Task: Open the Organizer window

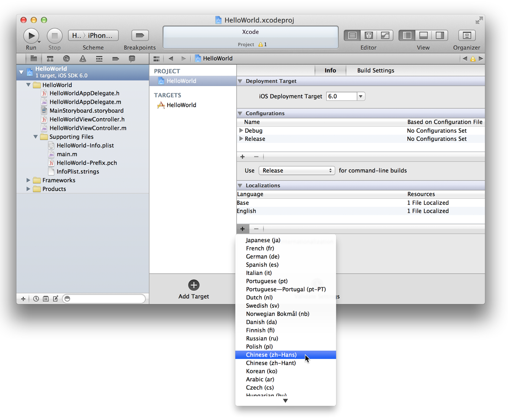Action: [x=466, y=36]
